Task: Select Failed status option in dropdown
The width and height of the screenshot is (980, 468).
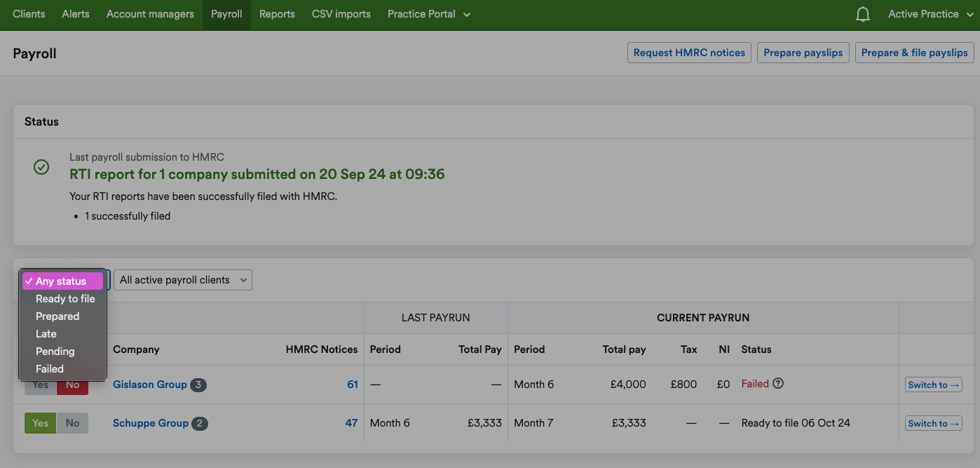Action: [62, 369]
